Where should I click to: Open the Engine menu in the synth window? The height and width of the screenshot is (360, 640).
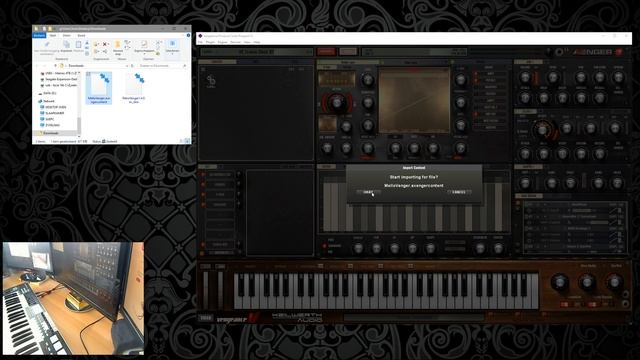[x=222, y=42]
